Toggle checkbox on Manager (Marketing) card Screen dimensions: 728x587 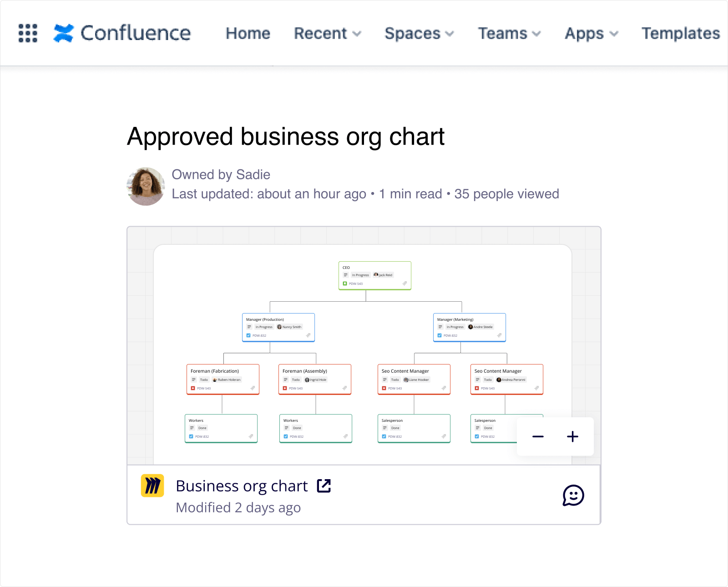(x=440, y=335)
